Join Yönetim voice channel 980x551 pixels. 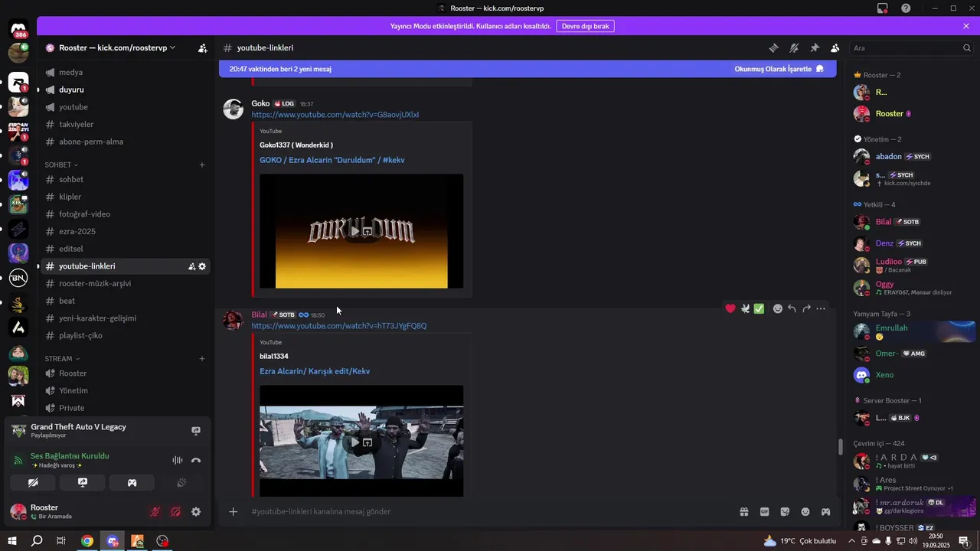click(126, 390)
